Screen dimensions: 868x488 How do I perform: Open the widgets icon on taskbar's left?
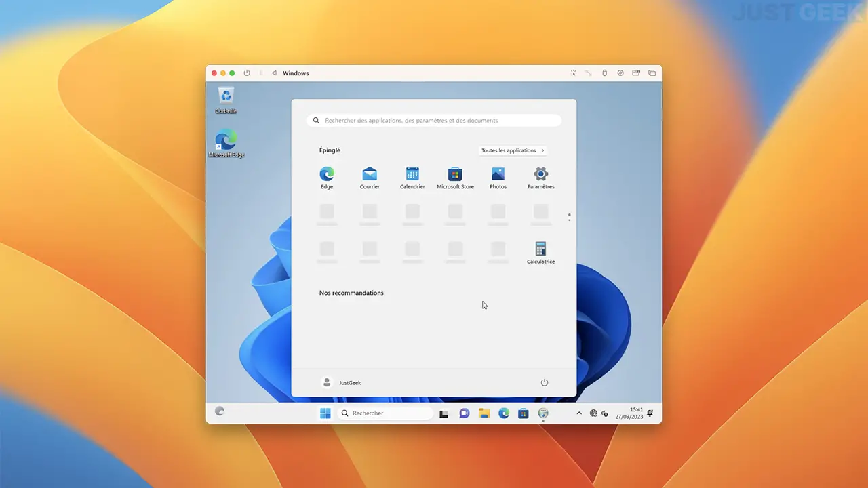pyautogui.click(x=219, y=411)
